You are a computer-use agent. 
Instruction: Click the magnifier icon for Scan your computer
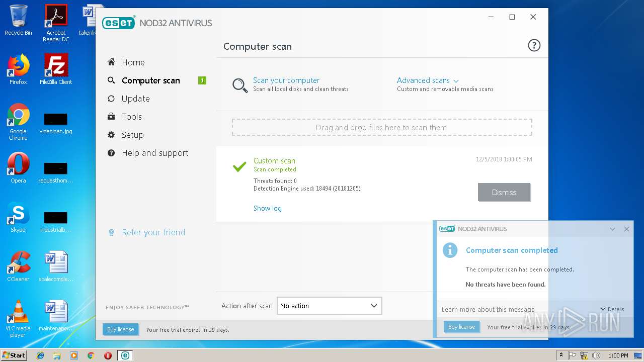(240, 85)
